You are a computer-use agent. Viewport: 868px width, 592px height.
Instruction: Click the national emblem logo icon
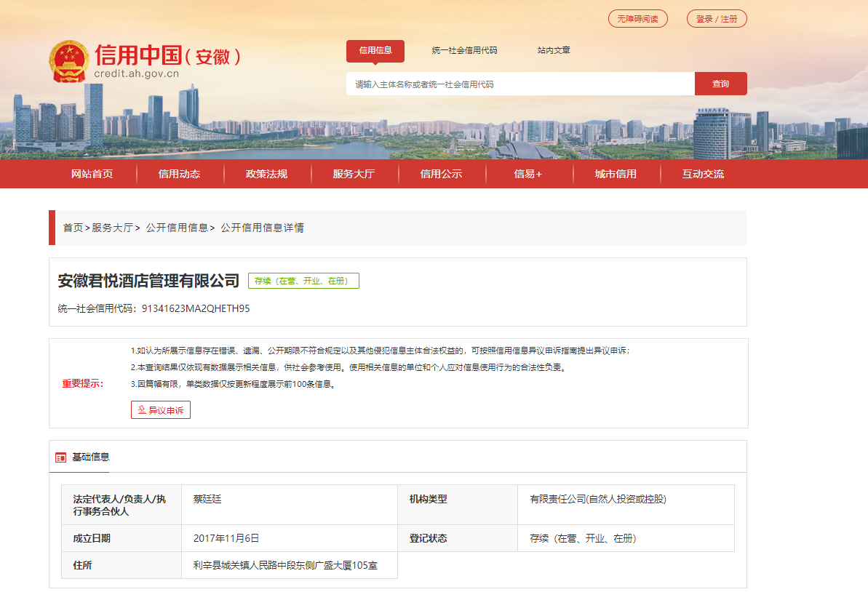click(x=69, y=60)
